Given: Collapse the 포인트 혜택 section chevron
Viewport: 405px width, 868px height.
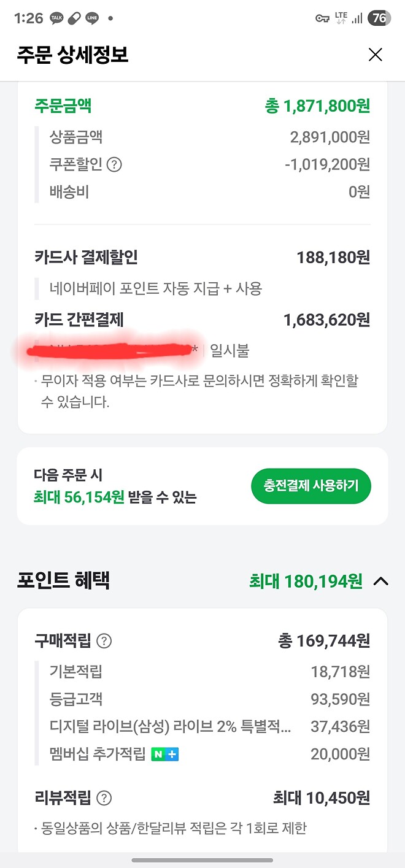Looking at the screenshot, I should pyautogui.click(x=382, y=581).
